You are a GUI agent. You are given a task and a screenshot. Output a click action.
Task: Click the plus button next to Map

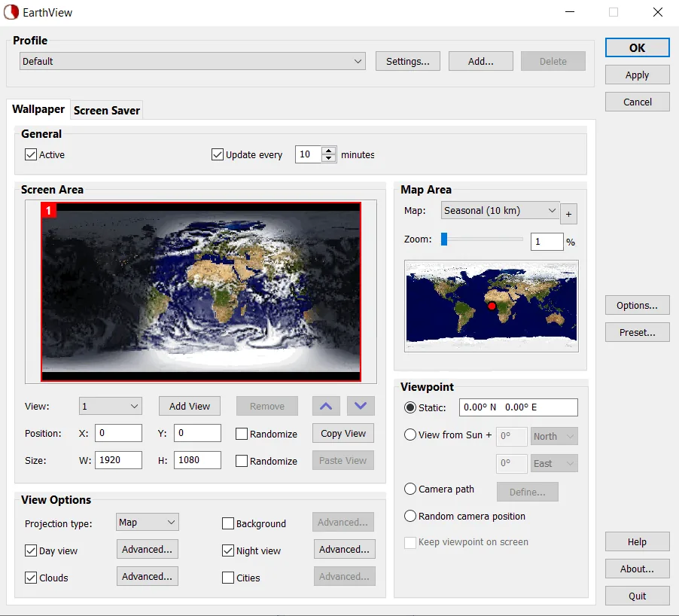click(568, 214)
